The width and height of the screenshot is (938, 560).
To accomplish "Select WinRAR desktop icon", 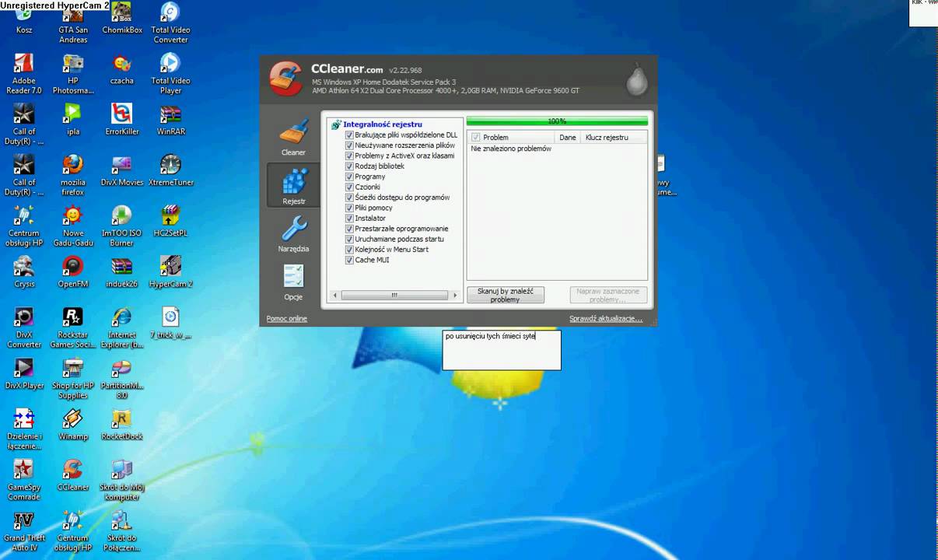I will [170, 120].
